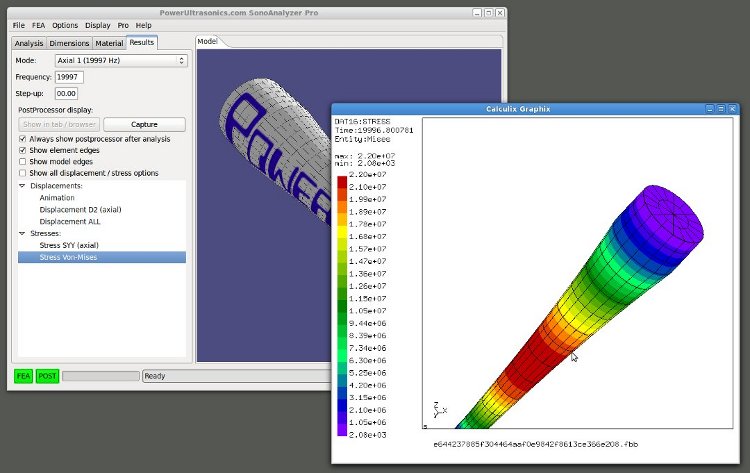Click the Show in tab / browser button
750x473 pixels.
click(x=59, y=124)
